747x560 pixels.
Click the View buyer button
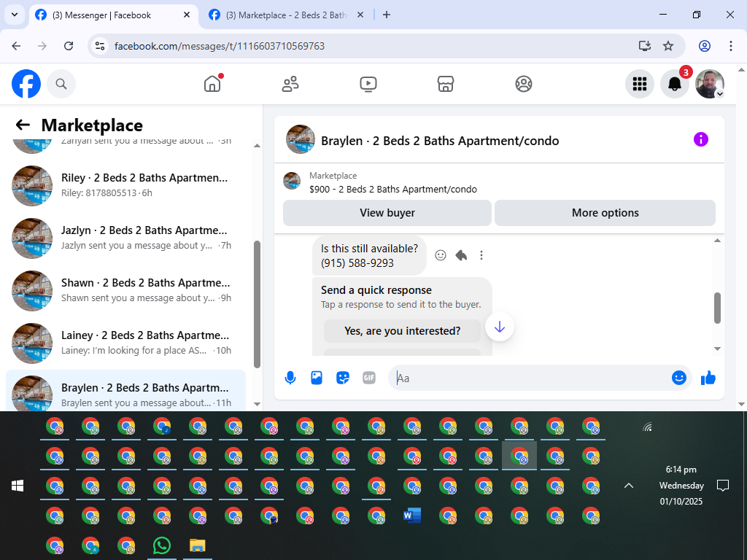(x=387, y=213)
